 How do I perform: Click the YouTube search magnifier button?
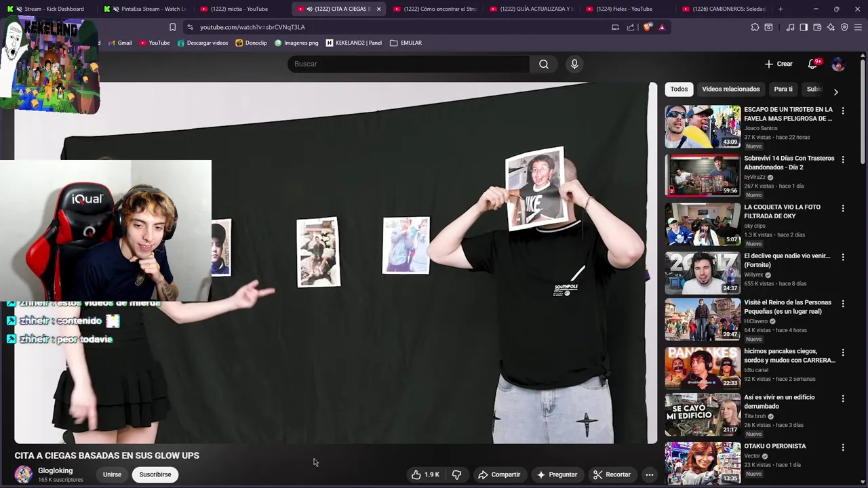544,64
